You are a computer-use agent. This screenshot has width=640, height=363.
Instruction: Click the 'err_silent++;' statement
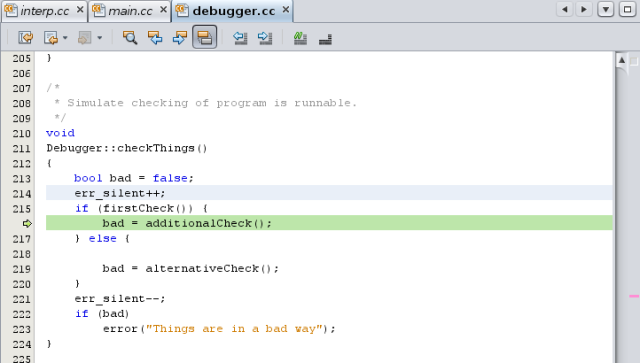(120, 193)
